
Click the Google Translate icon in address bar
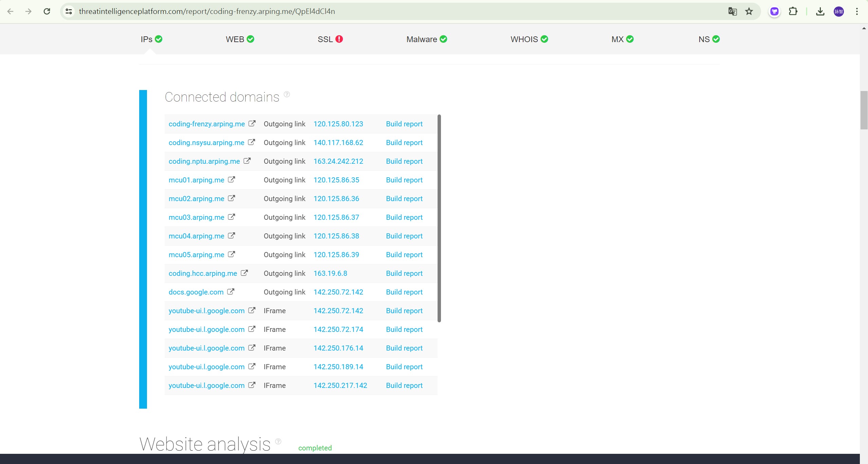(732, 12)
